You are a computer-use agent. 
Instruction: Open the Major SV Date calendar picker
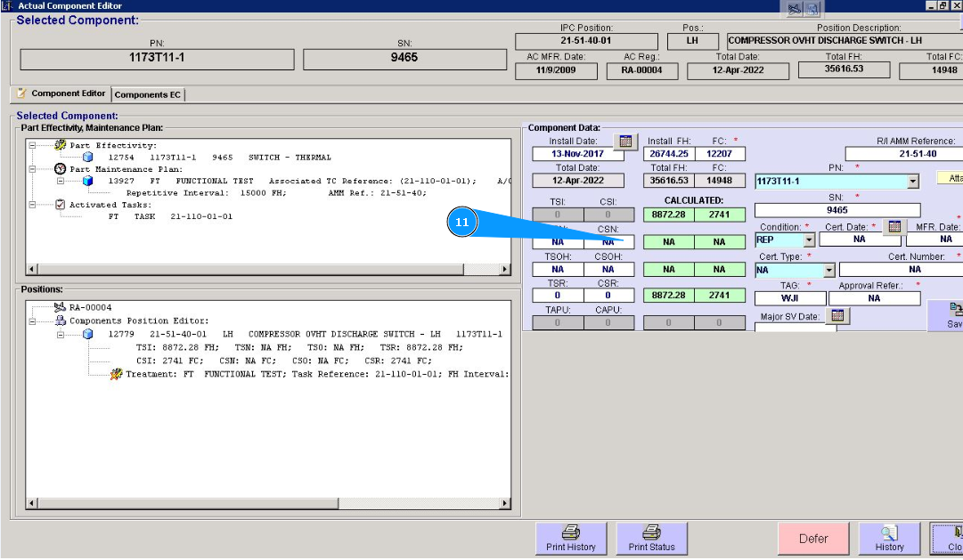837,316
